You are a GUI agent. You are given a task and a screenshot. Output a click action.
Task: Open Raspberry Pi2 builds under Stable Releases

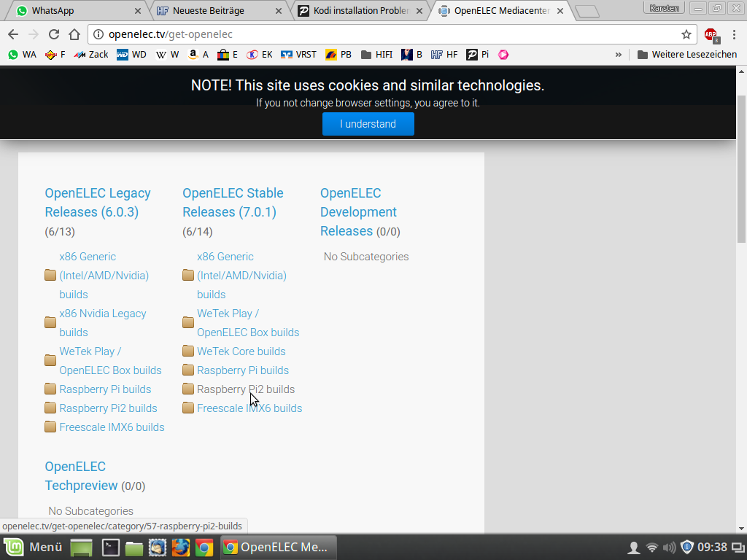point(246,389)
